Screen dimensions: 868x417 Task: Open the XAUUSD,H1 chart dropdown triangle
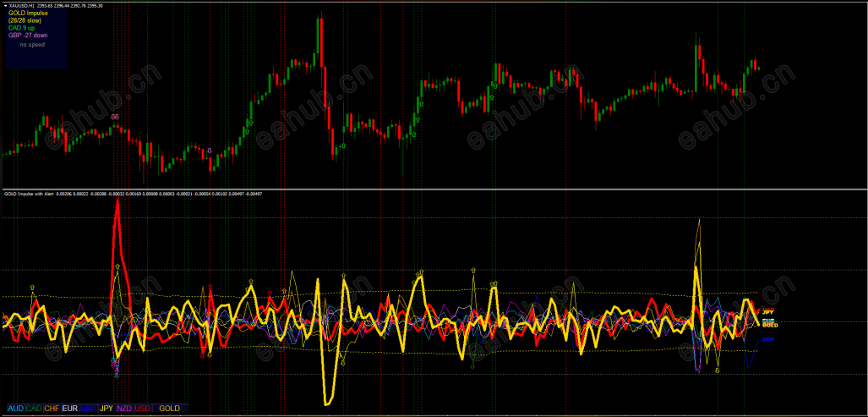pos(6,5)
